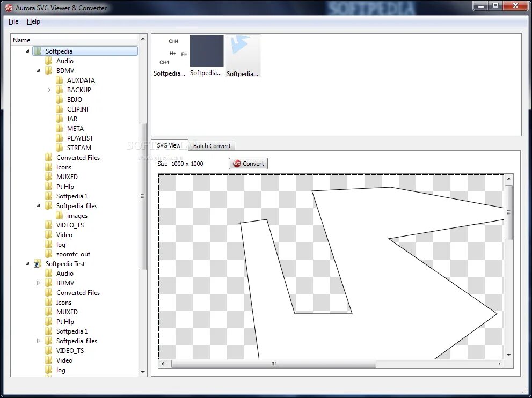Select the AUXDATA folder icon

[59, 80]
